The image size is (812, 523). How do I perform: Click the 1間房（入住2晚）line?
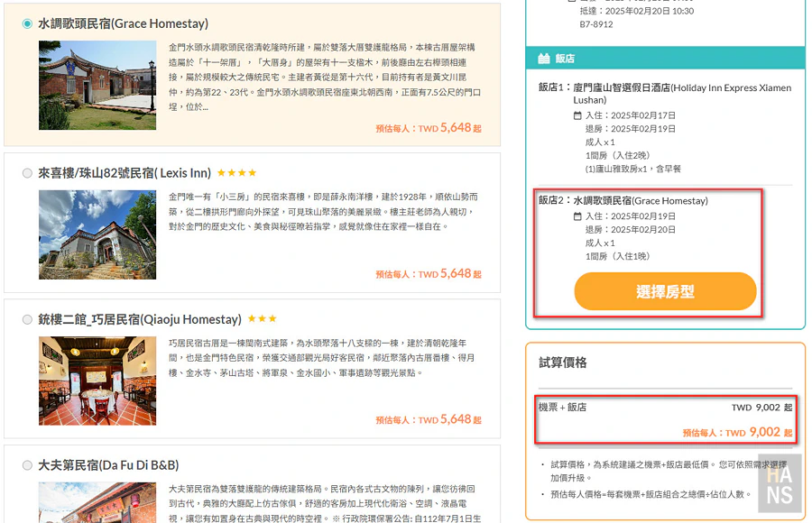click(617, 155)
